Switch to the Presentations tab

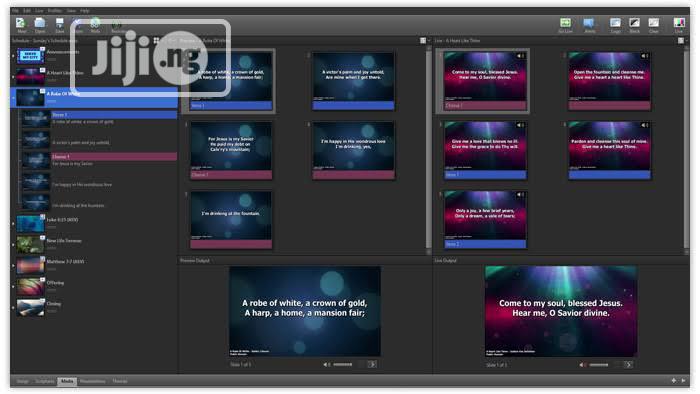pos(92,381)
